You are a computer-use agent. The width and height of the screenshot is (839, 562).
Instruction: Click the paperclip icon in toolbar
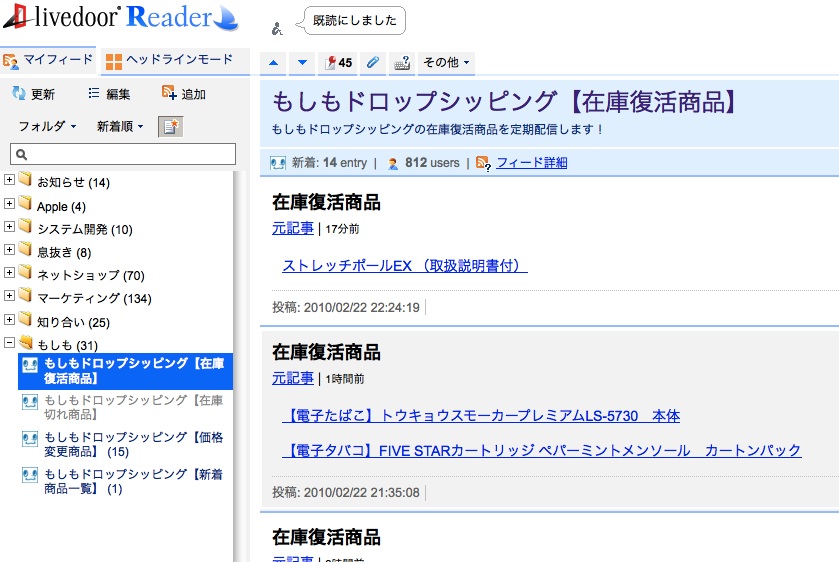coord(372,63)
